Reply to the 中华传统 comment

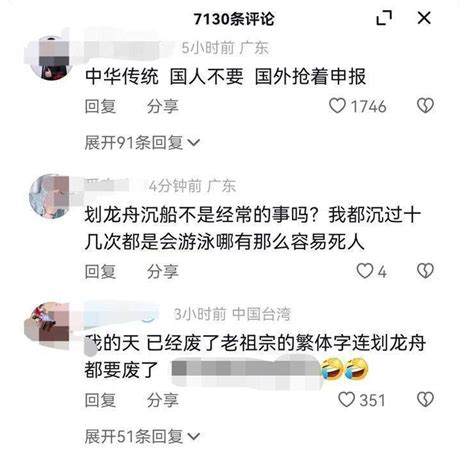pos(100,106)
